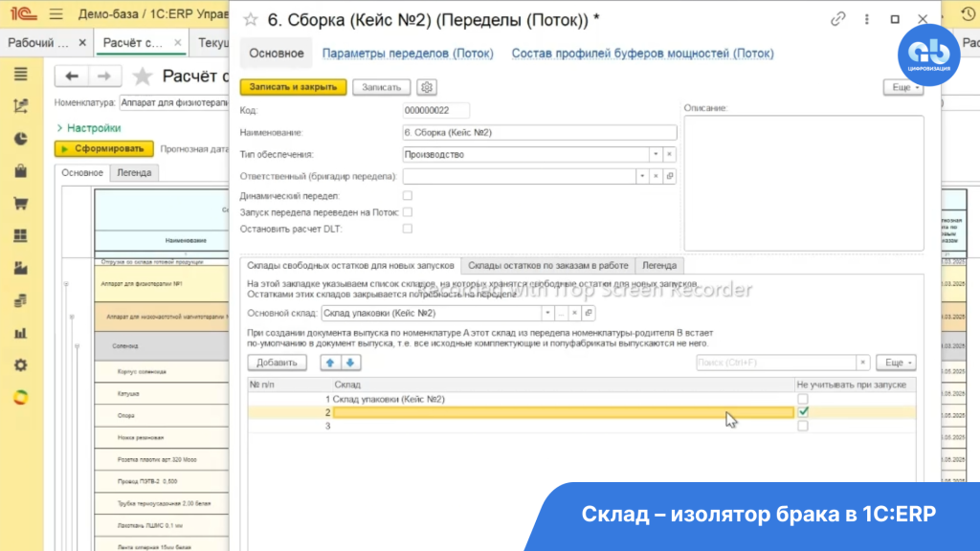
Task: Go back in the Расчёт window
Action: [72, 77]
